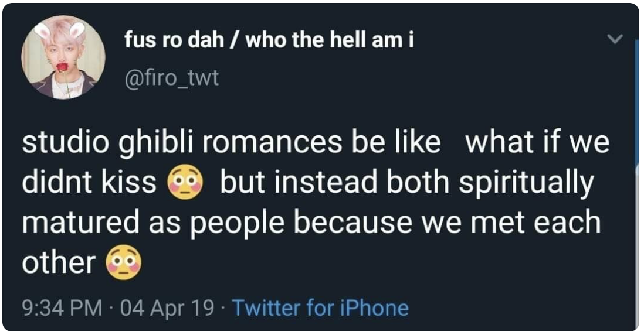Click the phrase "what if we"
Screen dimensions: 644x335
537,142
